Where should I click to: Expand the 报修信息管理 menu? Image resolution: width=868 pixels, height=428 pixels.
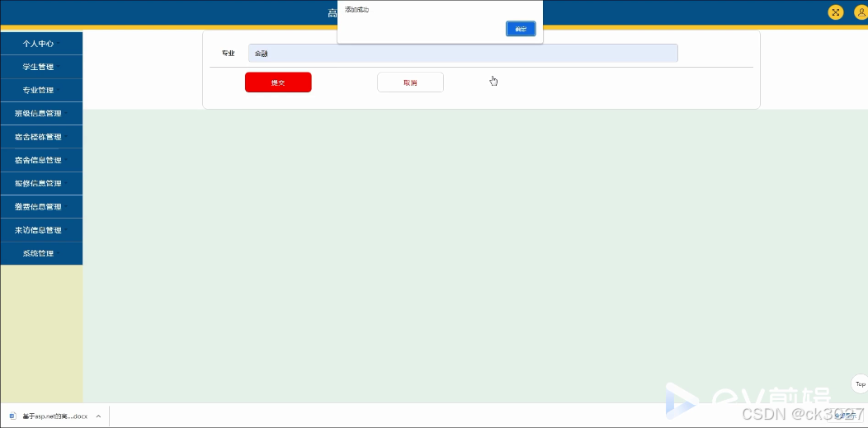point(41,183)
